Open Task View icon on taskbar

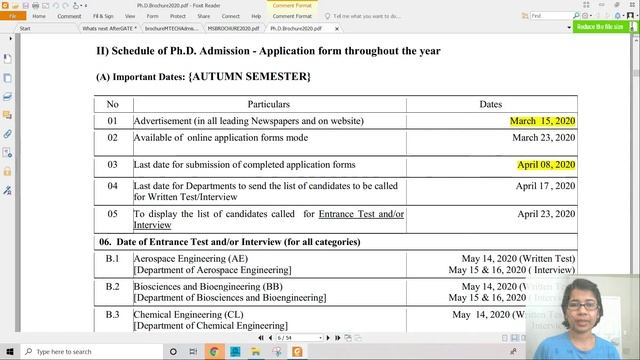(193, 351)
